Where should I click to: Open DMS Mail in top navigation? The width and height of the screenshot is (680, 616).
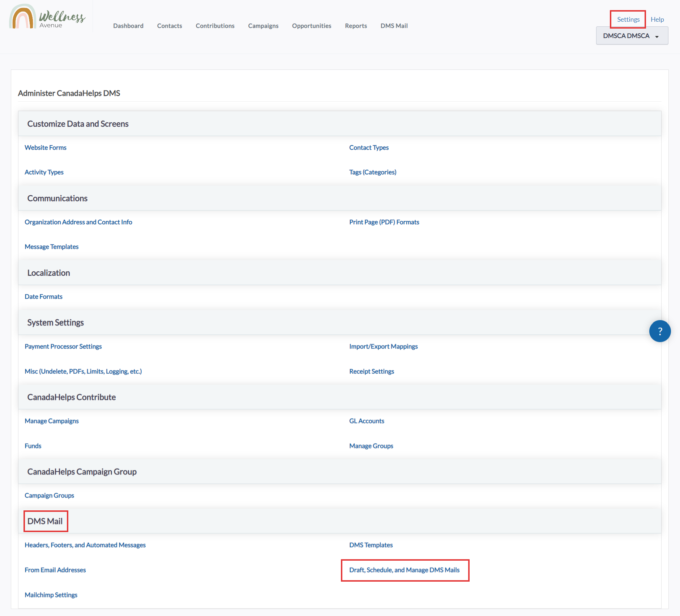pos(394,26)
